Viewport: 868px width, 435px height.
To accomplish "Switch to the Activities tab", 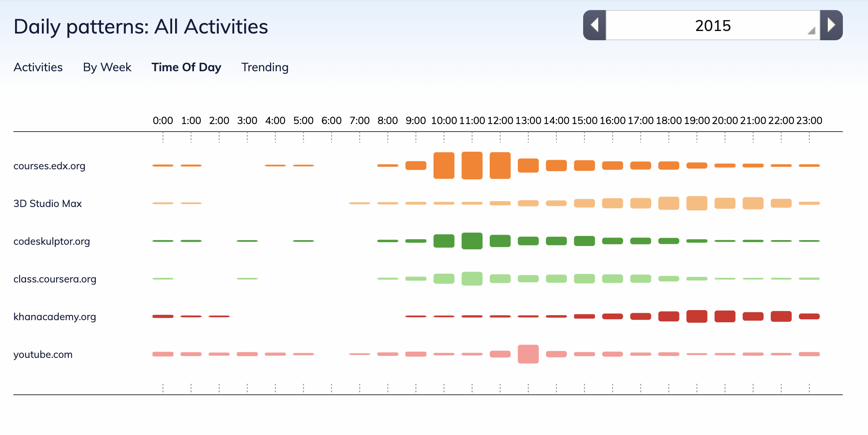I will [38, 67].
